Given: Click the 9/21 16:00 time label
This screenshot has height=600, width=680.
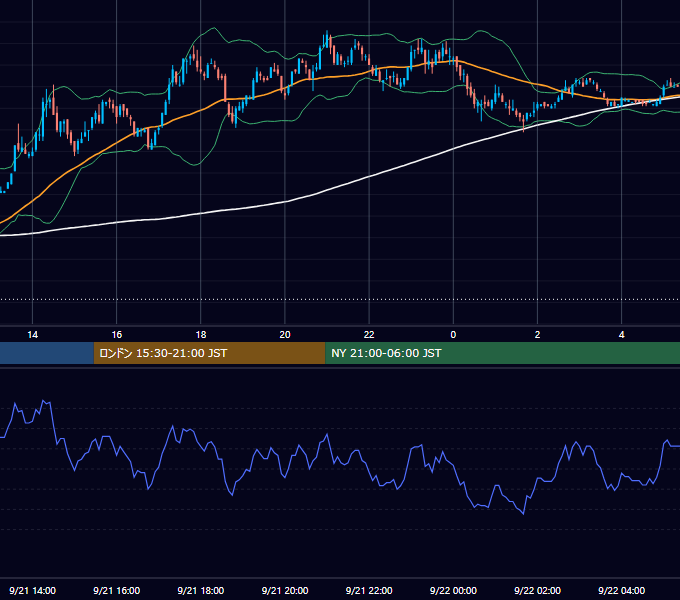Looking at the screenshot, I should click(117, 590).
